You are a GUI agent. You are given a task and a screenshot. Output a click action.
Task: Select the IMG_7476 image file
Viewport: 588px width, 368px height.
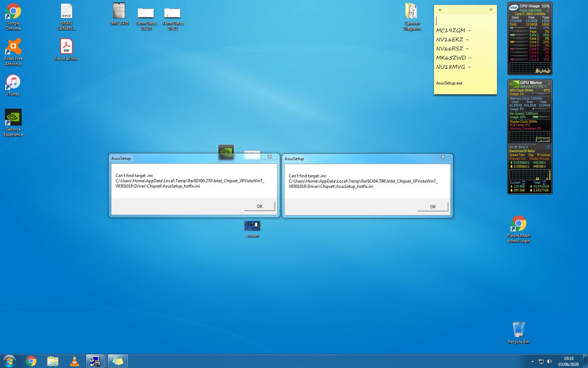pyautogui.click(x=119, y=14)
